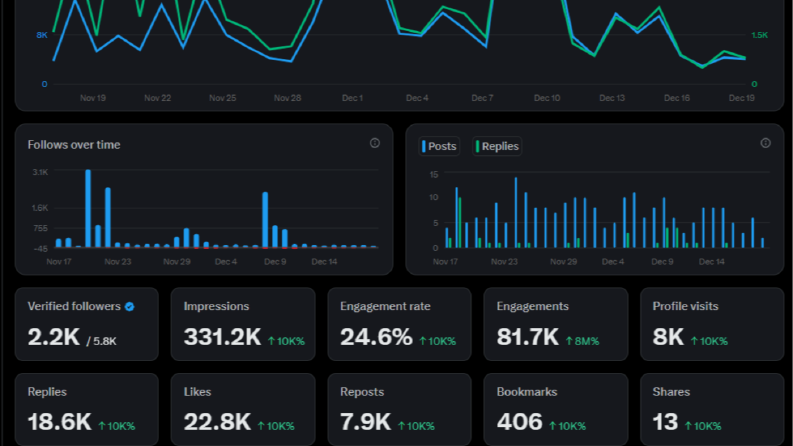793x446 pixels.
Task: Select the Engagements 81.7K card
Action: tap(556, 324)
